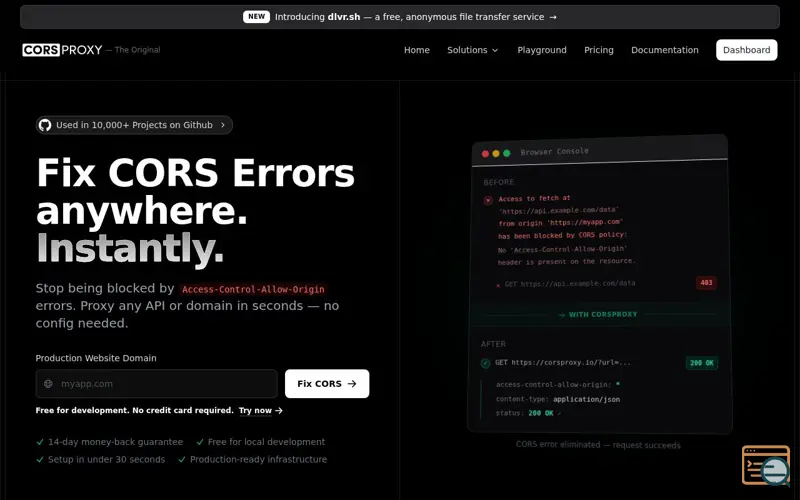Click the checkmark beside 'Free for local development'
The width and height of the screenshot is (800, 500).
click(x=200, y=442)
